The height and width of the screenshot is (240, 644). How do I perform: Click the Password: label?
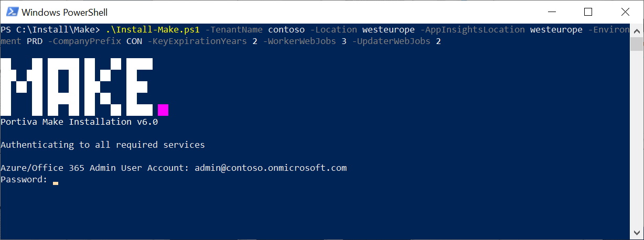point(24,179)
